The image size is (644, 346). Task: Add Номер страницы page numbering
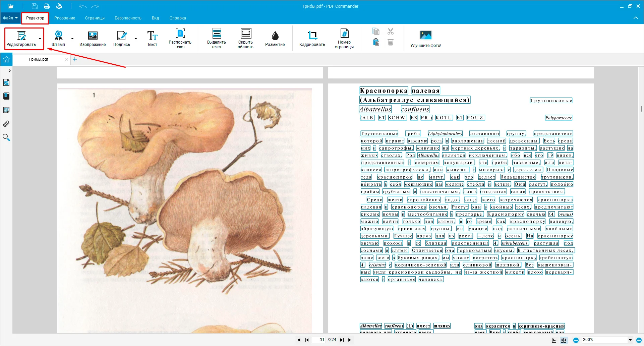pos(344,39)
